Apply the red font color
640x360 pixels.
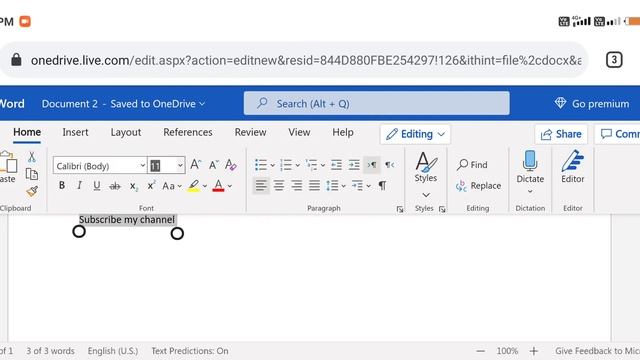(218, 186)
